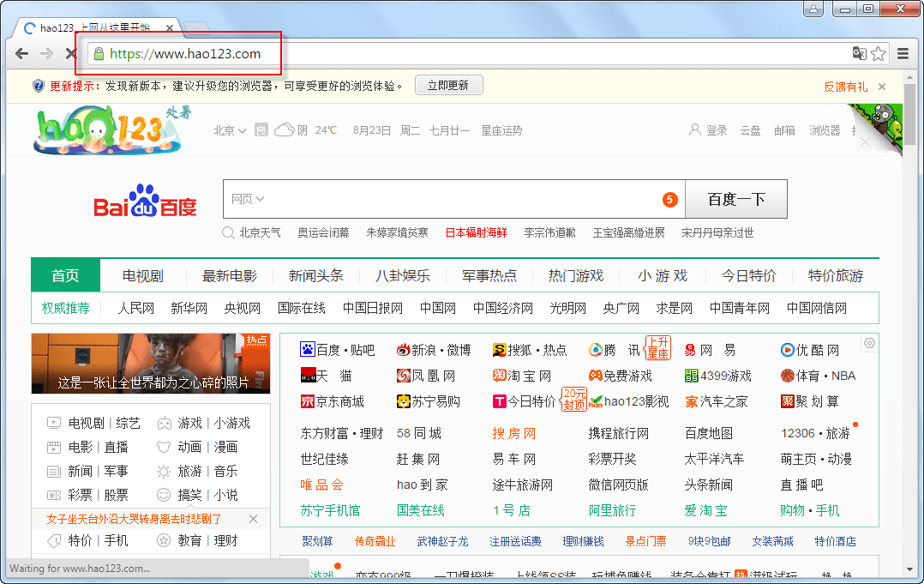Click the 百度一下 search button
The image size is (924, 584).
point(736,199)
